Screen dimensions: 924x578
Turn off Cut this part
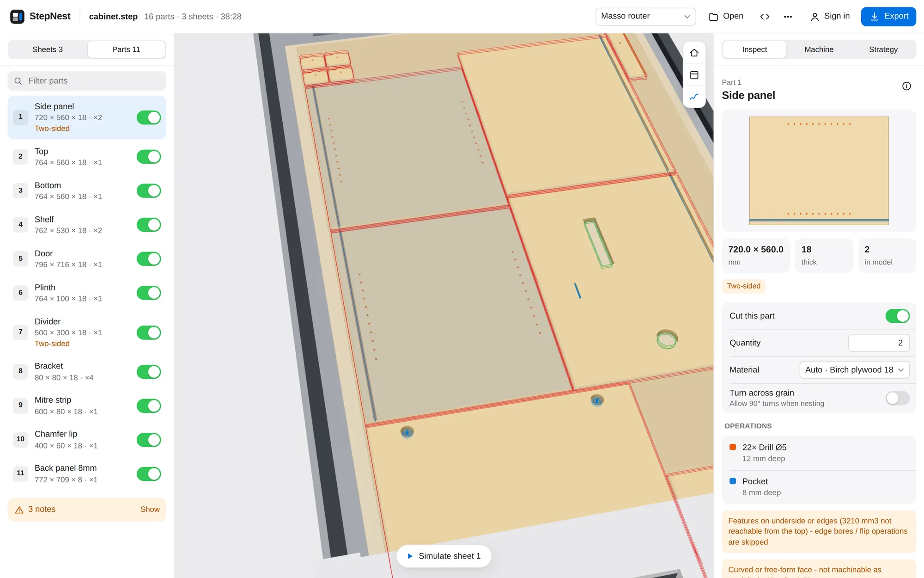click(897, 316)
